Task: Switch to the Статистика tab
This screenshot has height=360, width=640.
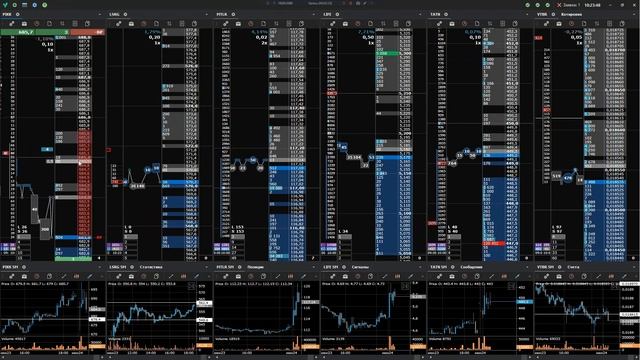Action: pos(151,267)
